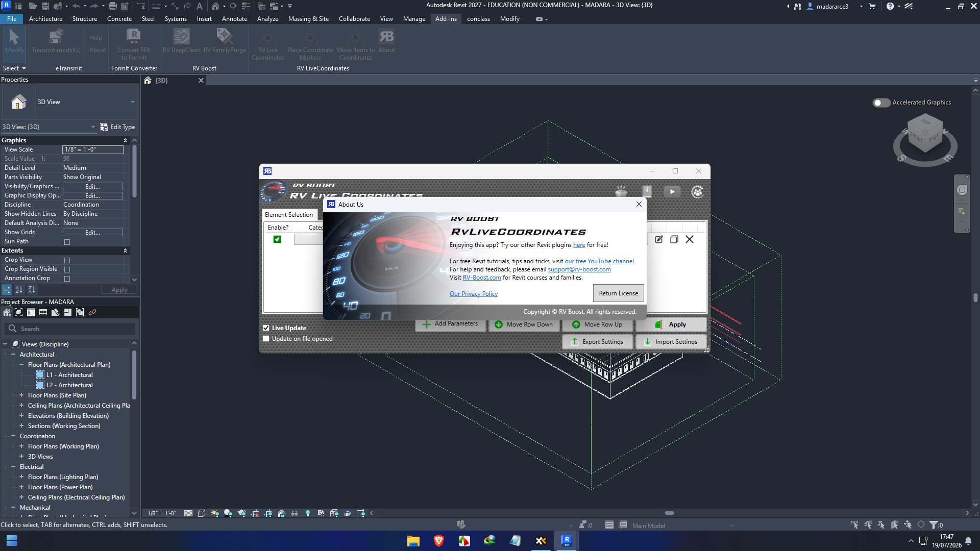The width and height of the screenshot is (980, 551).
Task: Tick the Sun Path checkbox
Action: (67, 242)
